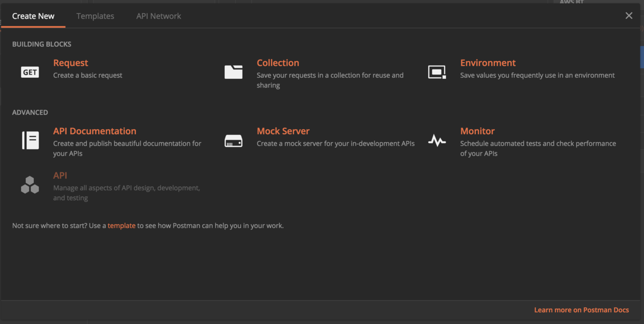Close the Create New dialog
The image size is (644, 324).
[x=629, y=16]
